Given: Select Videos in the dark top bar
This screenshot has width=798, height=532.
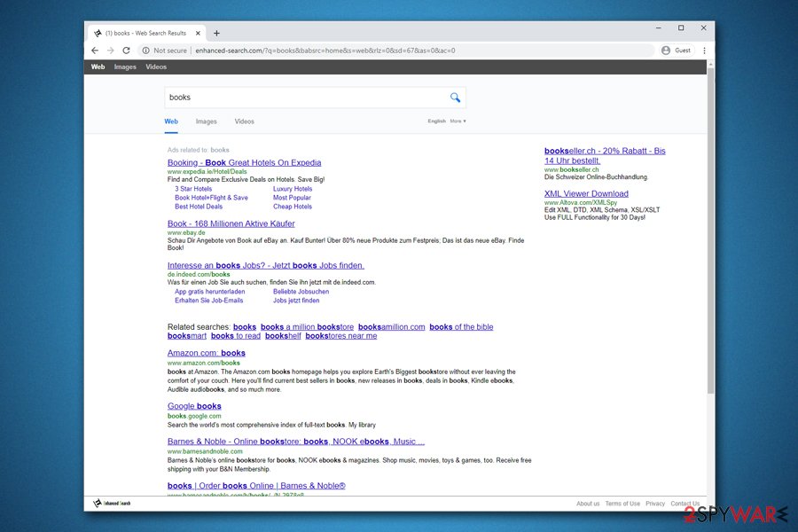Looking at the screenshot, I should (156, 66).
